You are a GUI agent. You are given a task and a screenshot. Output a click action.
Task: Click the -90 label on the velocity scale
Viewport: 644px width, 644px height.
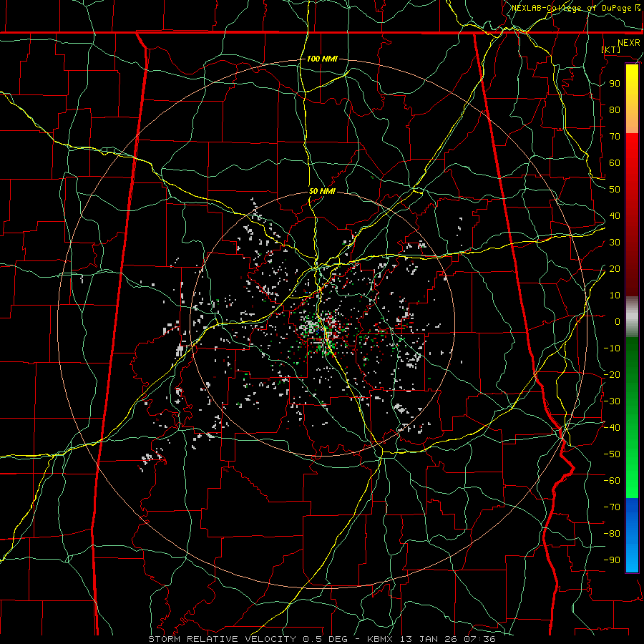[x=612, y=560]
